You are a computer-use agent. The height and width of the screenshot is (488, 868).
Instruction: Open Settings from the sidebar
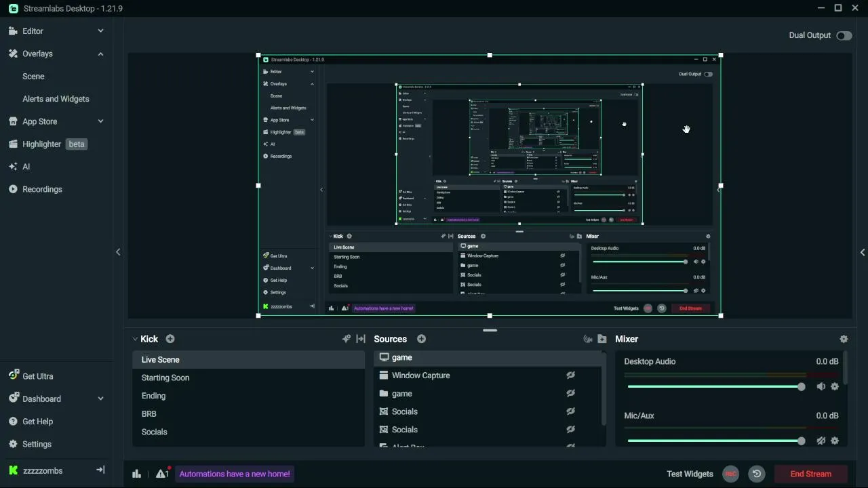(x=37, y=444)
